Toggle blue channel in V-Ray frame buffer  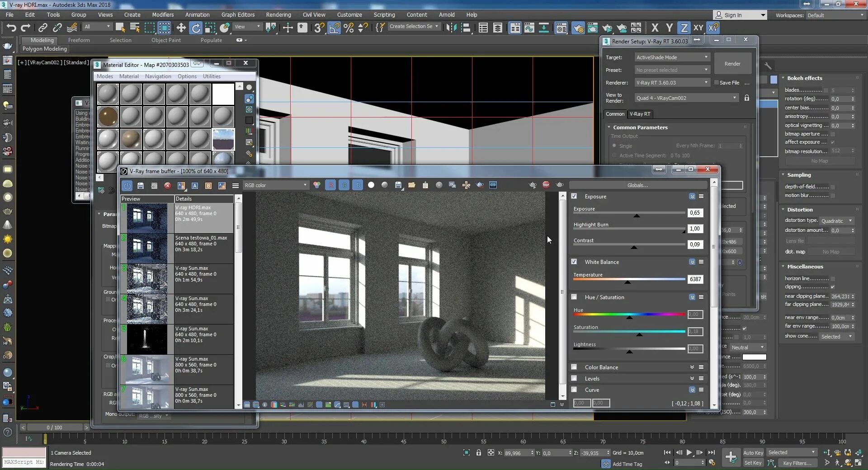point(358,185)
